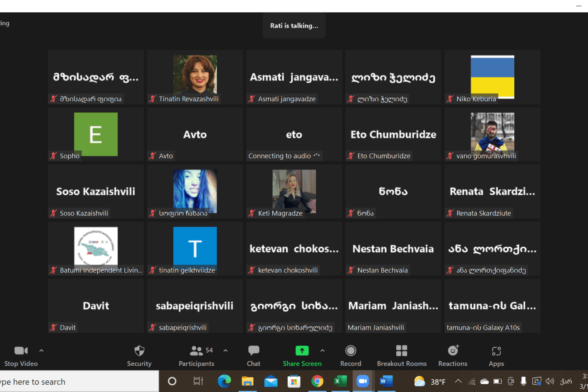Open Breakout Rooms
This screenshot has height=392, width=588.
[x=402, y=355]
